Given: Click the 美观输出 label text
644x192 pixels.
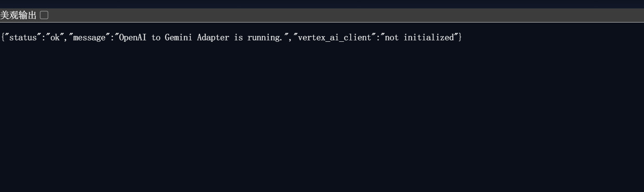Looking at the screenshot, I should (18, 15).
